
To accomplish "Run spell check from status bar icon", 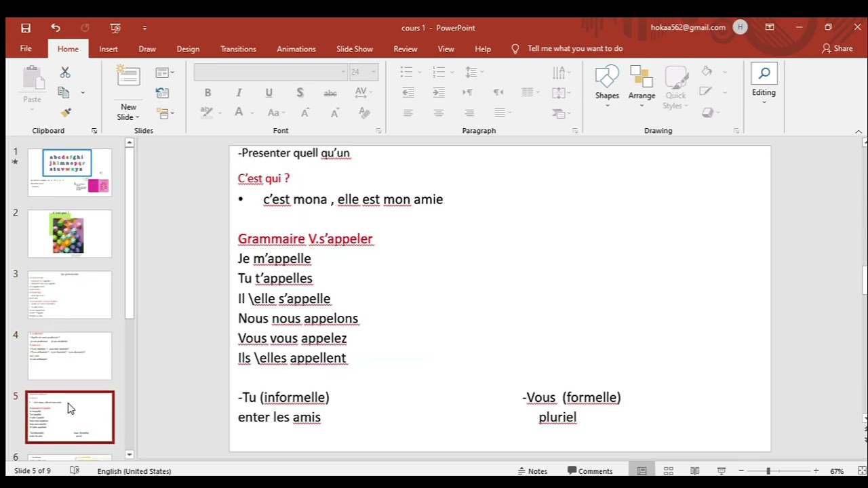I will click(x=75, y=470).
